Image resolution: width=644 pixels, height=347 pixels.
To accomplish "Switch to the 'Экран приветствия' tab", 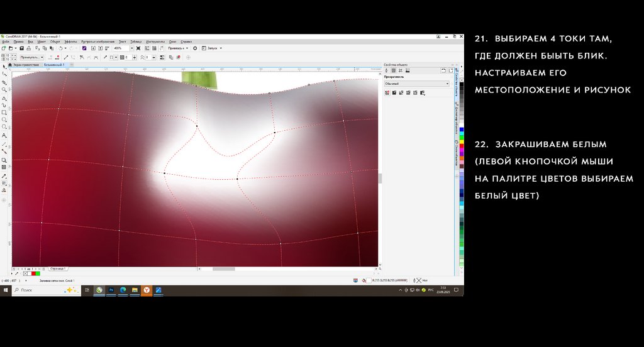I will pos(26,65).
